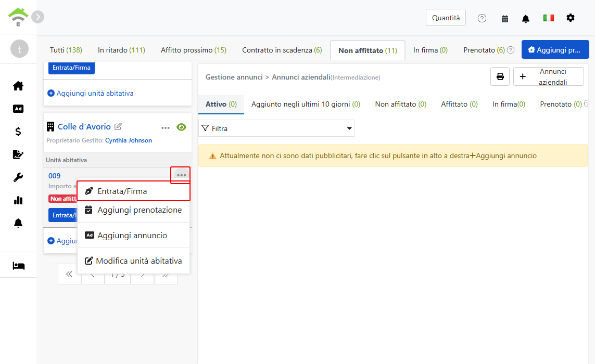Go to first page of pagination
This screenshot has width=595, height=364.
pos(69,274)
